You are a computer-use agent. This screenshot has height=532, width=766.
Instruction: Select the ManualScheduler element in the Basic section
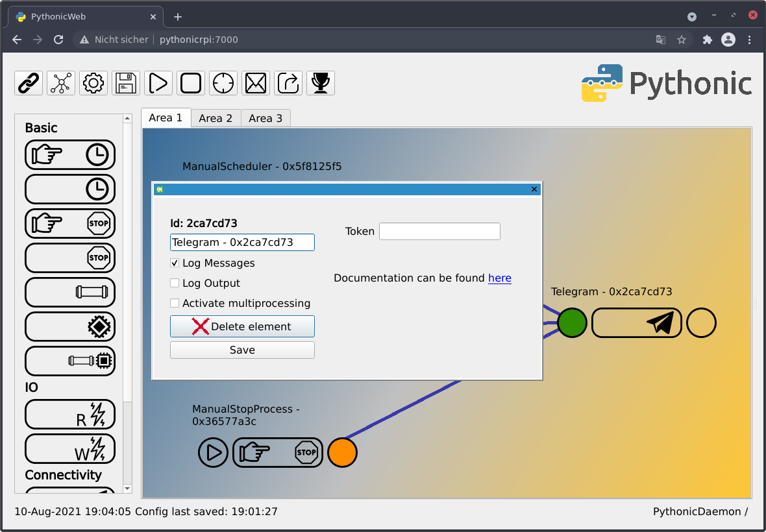(x=69, y=154)
